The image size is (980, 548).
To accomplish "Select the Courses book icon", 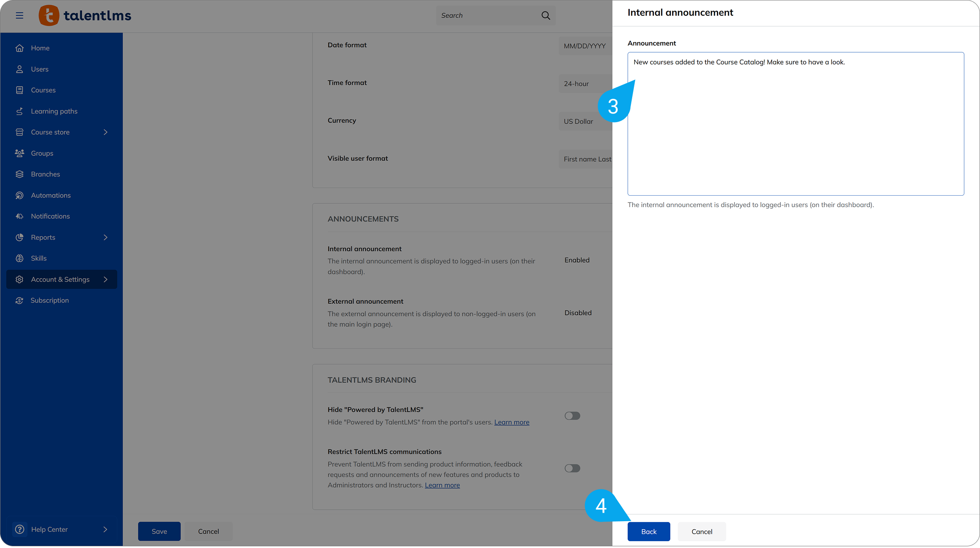I will point(20,90).
